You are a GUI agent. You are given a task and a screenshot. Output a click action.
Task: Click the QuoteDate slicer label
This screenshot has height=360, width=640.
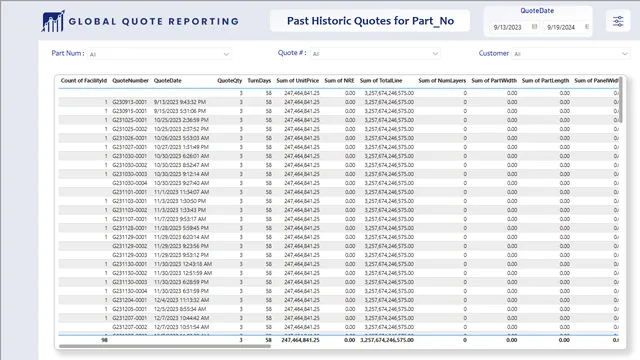click(537, 11)
